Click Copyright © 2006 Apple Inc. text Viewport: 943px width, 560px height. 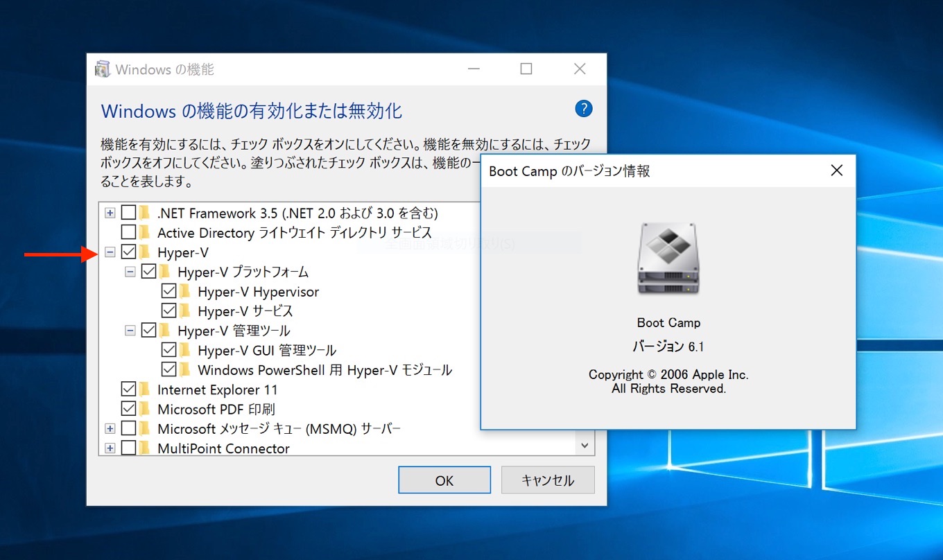pyautogui.click(x=668, y=374)
